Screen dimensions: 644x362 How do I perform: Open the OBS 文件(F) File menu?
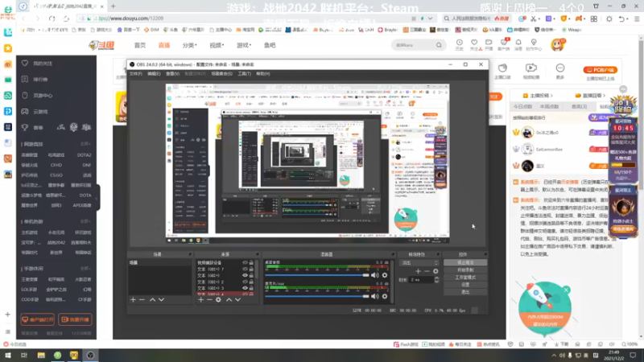[135, 74]
